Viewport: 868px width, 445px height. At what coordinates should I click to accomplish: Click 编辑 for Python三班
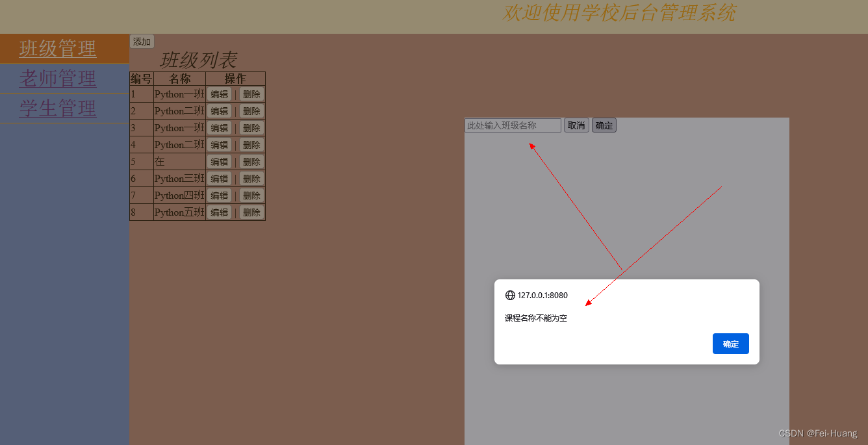(x=219, y=179)
